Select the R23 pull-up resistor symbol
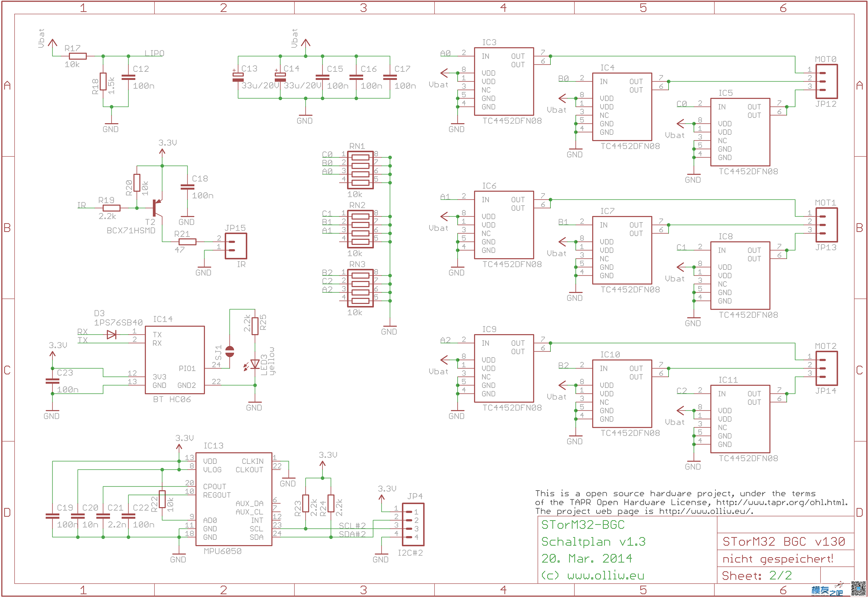This screenshot has height=598, width=868. [306, 503]
